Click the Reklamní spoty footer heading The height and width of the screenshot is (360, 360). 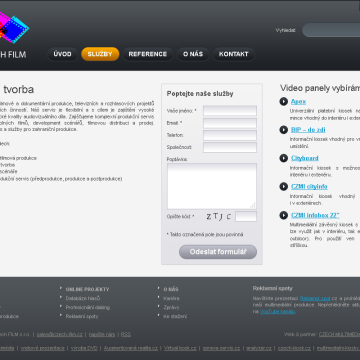(273, 288)
